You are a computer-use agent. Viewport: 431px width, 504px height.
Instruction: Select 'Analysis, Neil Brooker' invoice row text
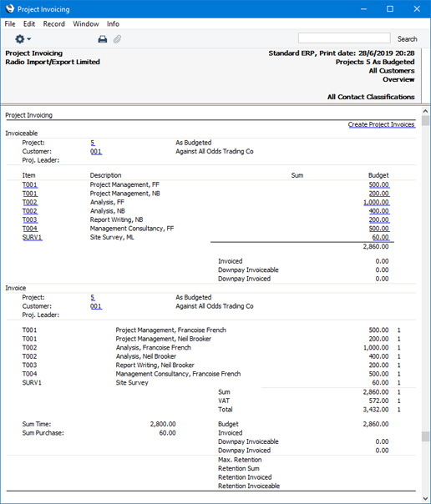[x=145, y=356]
